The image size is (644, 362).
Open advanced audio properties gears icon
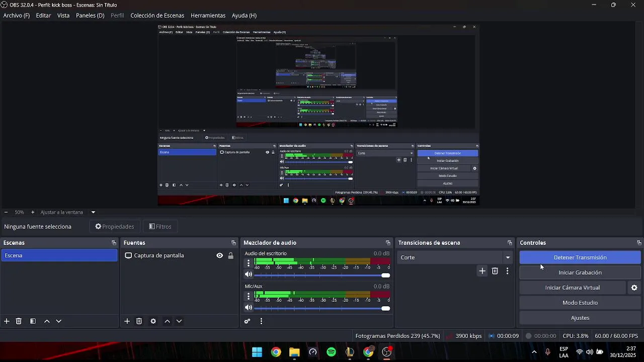pyautogui.click(x=247, y=321)
